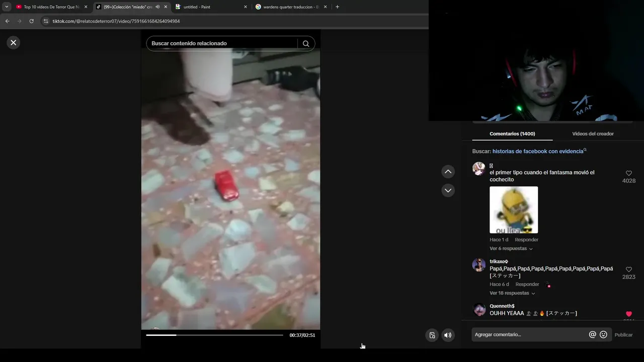This screenshot has height=362, width=644.
Task: Mute the TikTok video volume
Action: (448, 335)
